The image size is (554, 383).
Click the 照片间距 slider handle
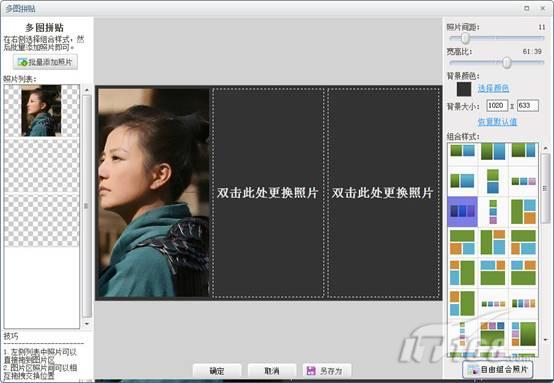[x=465, y=38]
